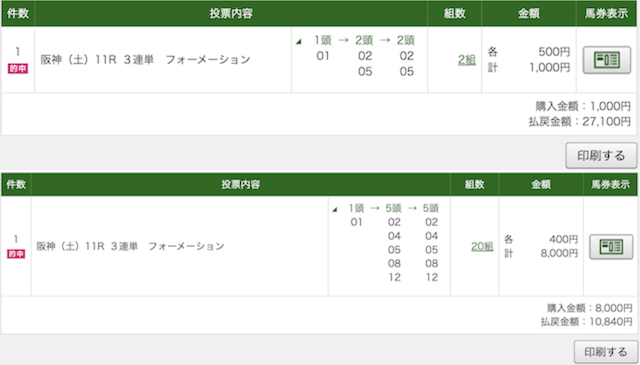
Task: Select 組数 header in second table
Action: 474,185
